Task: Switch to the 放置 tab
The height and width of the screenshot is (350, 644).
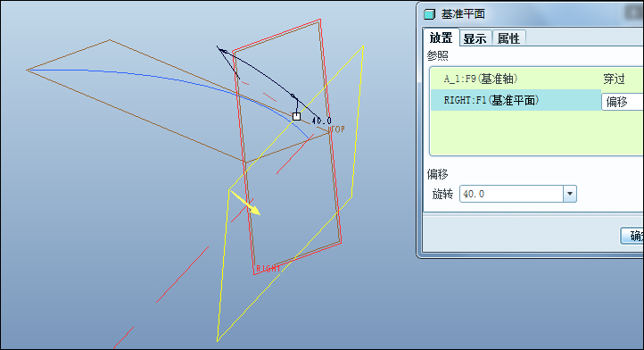Action: (x=442, y=37)
